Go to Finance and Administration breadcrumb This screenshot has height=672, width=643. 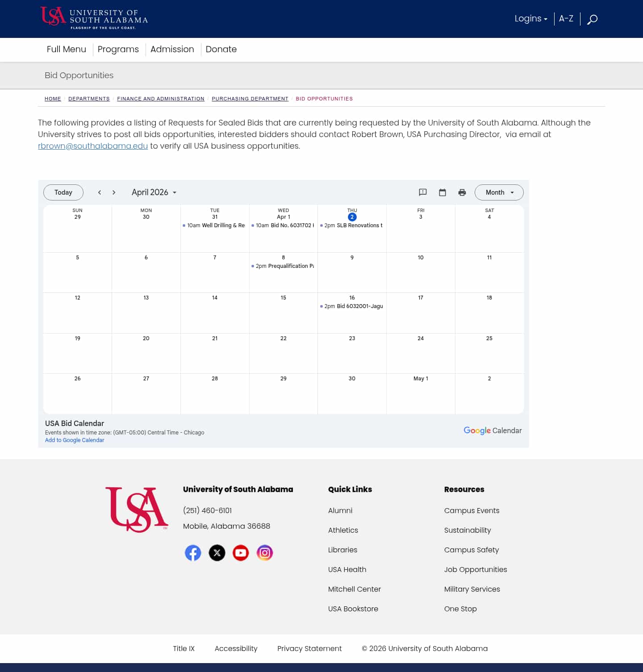[161, 99]
